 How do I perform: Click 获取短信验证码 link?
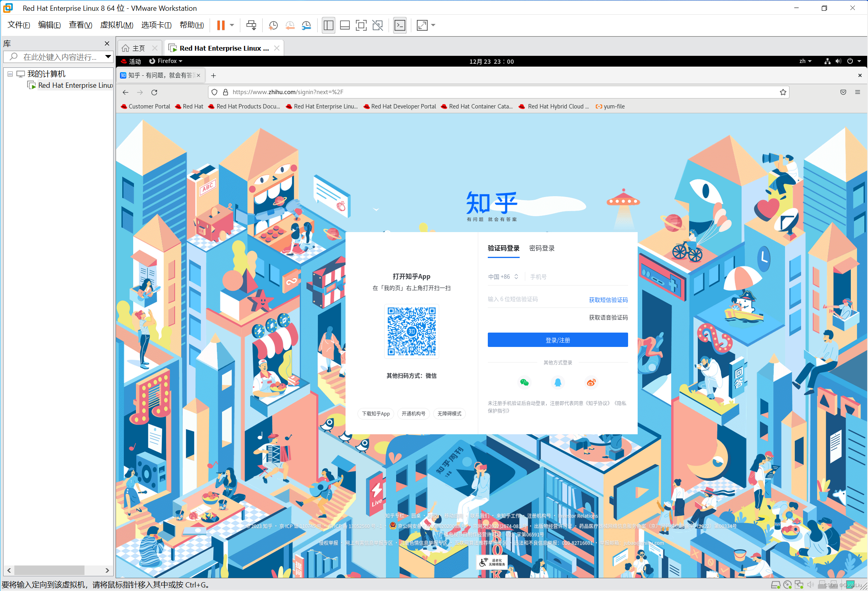[x=608, y=300]
